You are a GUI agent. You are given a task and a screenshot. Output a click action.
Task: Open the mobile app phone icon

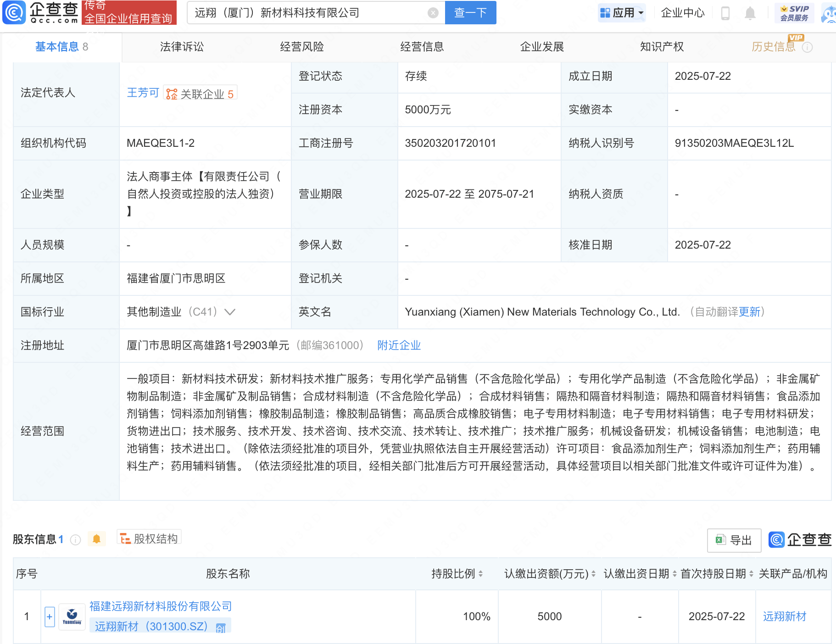(x=725, y=13)
